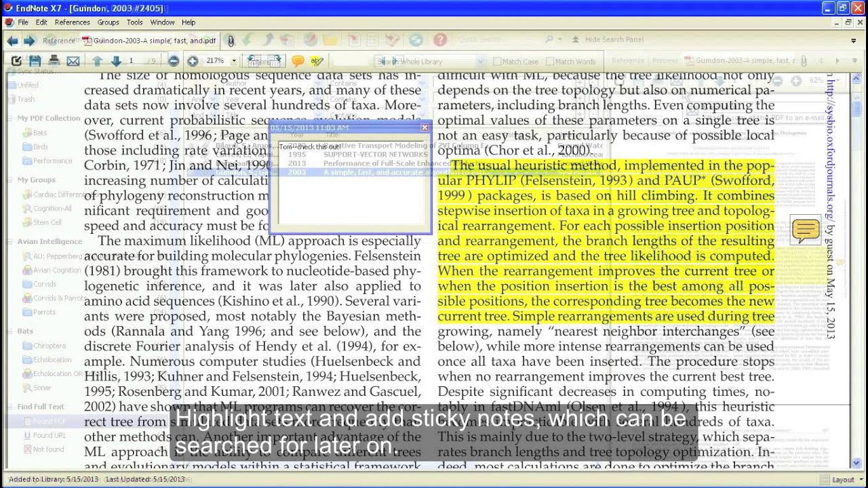Viewport: 868px width, 488px height.
Task: Select the sticky note tool
Action: [298, 61]
